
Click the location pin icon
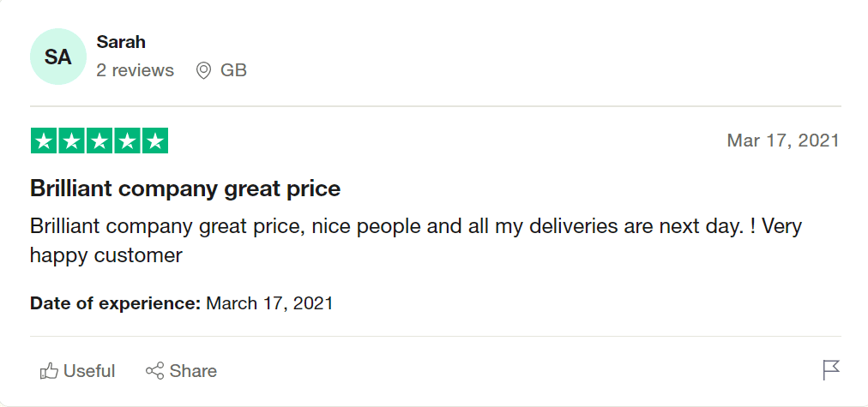(x=203, y=70)
